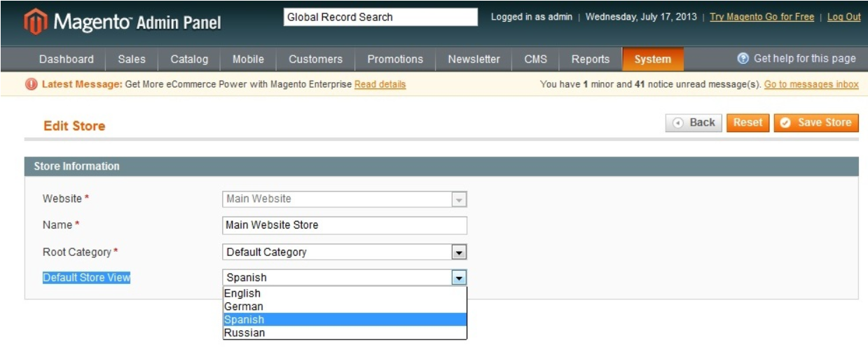
Task: Click the Reset button
Action: [x=748, y=123]
